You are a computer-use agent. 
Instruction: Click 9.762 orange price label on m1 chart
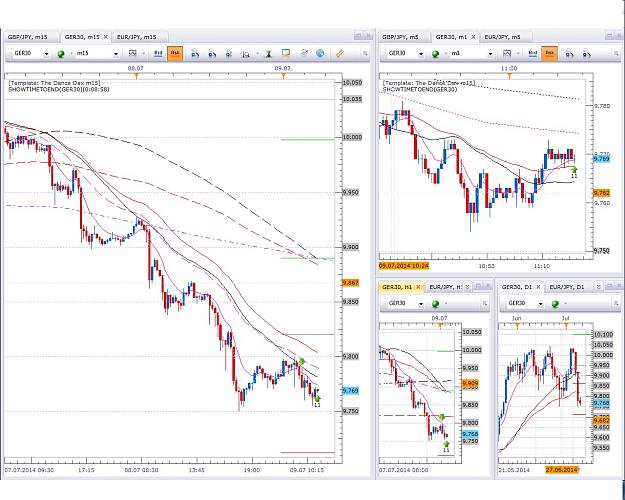point(601,193)
